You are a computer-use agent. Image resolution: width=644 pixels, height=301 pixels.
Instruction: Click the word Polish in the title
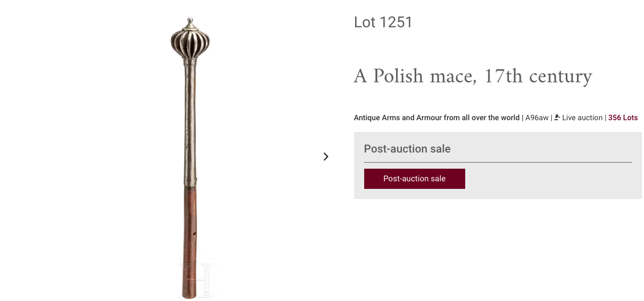(398, 76)
